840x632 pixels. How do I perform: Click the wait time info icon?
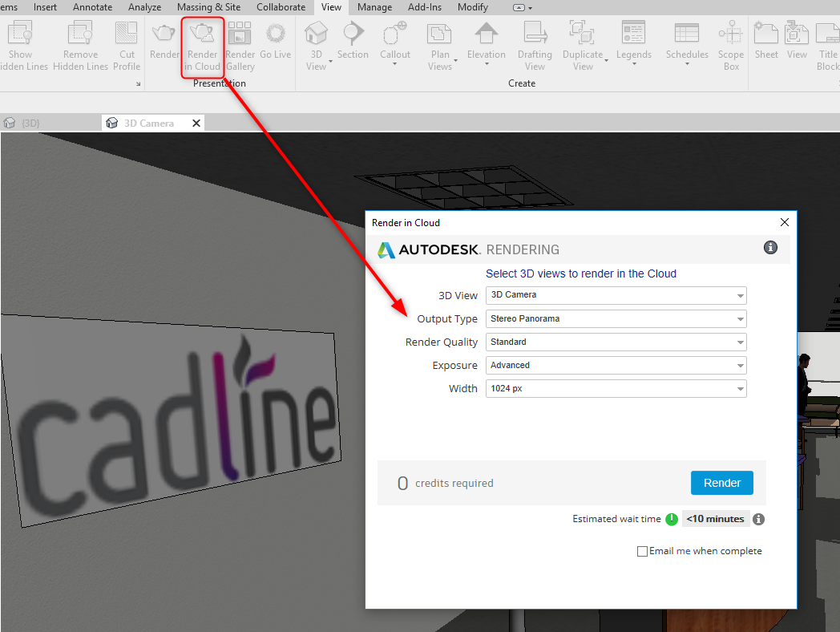coord(758,519)
